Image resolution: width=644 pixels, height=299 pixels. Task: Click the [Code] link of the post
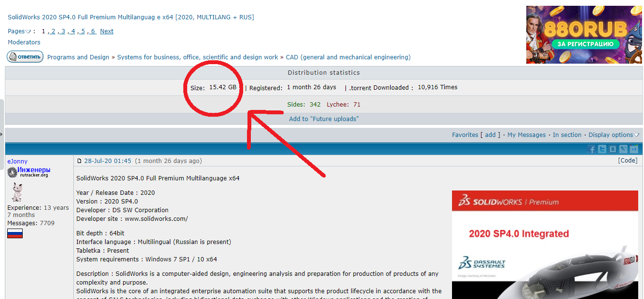(628, 161)
